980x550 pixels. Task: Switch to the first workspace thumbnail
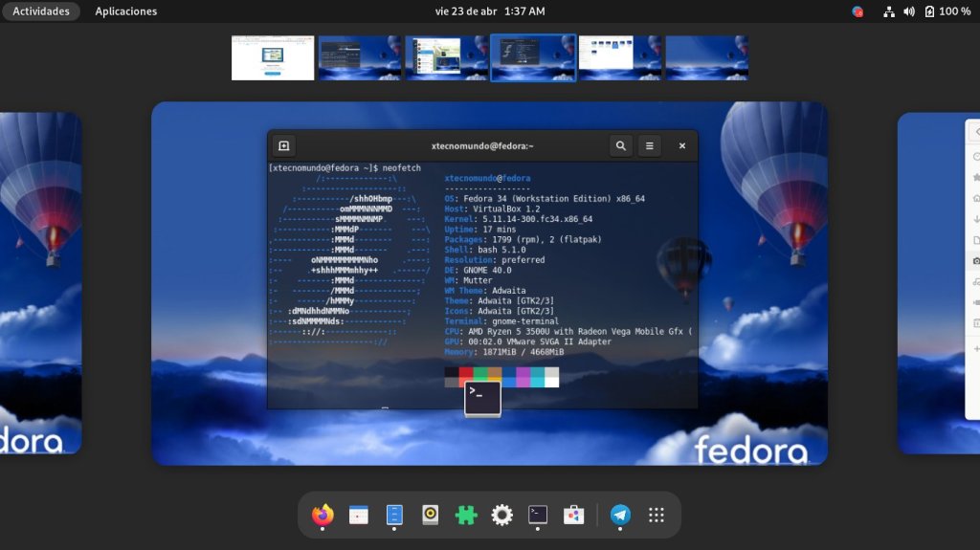273,58
